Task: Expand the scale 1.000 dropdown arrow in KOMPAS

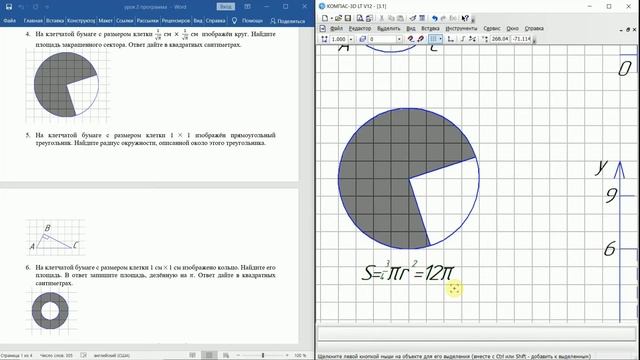Action: click(x=351, y=39)
